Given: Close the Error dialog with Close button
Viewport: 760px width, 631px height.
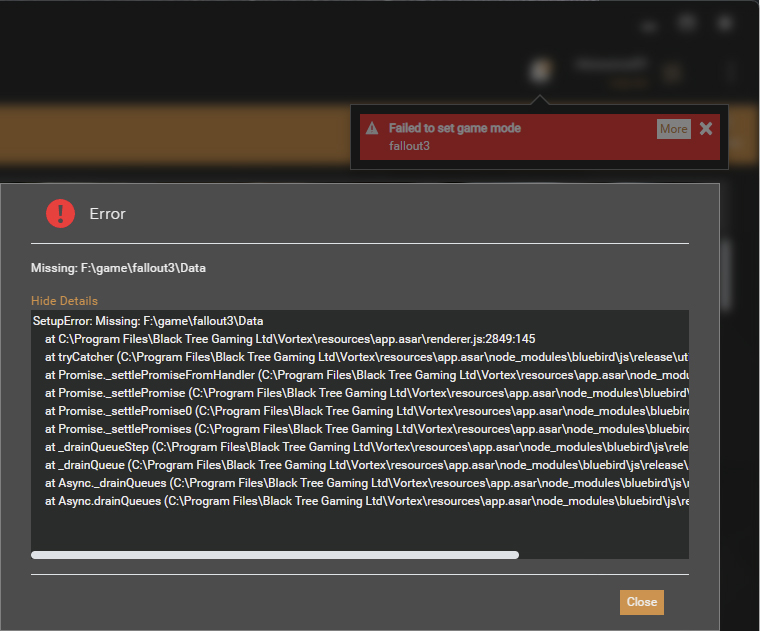Looking at the screenshot, I should click(641, 602).
